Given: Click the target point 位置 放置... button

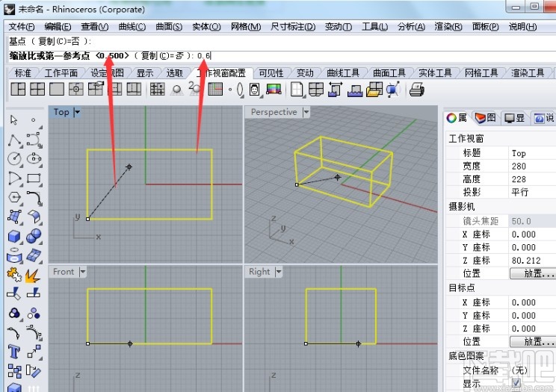Looking at the screenshot, I should pyautogui.click(x=533, y=341).
